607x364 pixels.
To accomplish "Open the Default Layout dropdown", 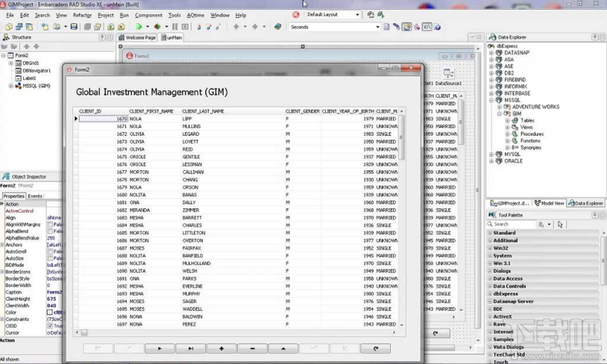I will (x=357, y=15).
